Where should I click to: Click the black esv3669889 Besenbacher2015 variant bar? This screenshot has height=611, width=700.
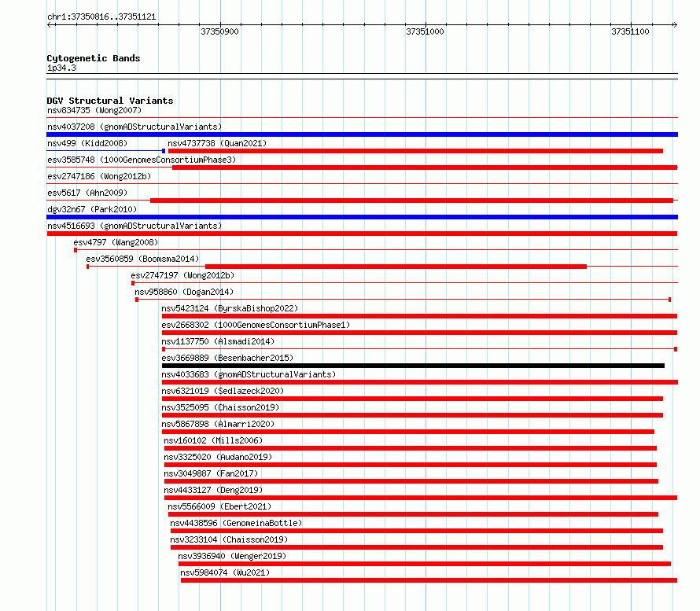(x=413, y=366)
